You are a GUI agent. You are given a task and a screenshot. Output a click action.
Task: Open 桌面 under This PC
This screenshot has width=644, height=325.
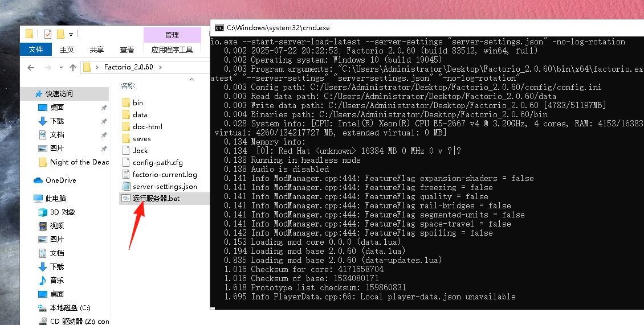[x=56, y=294]
